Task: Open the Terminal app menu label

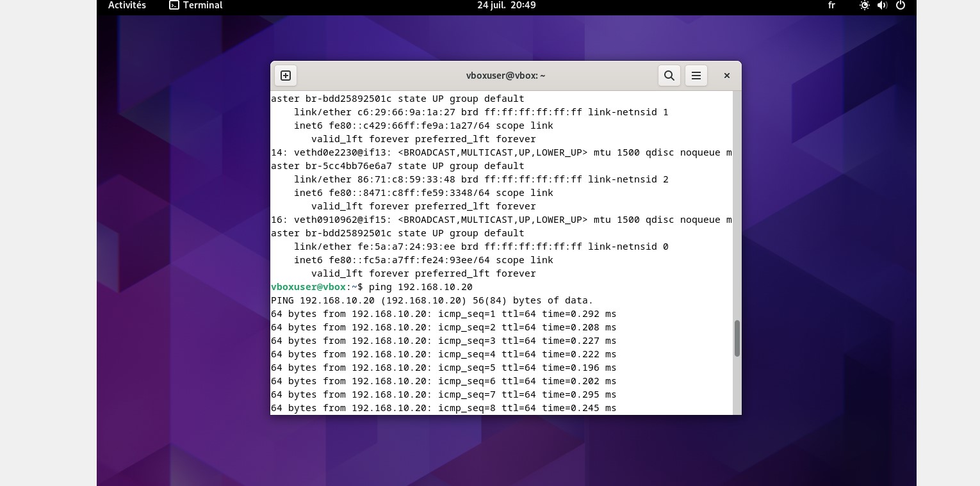Action: point(202,5)
